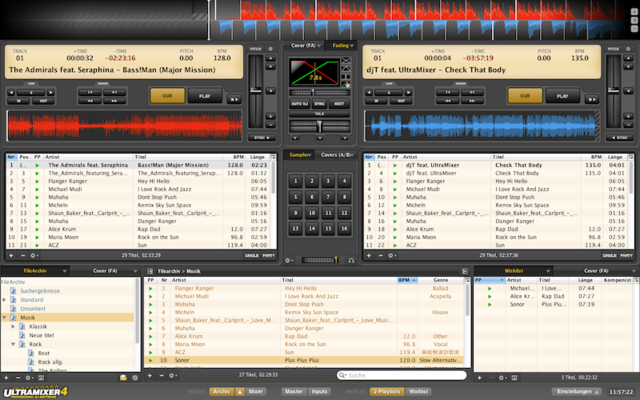
Task: Open pitch settings gear on left deck
Action: [270, 49]
